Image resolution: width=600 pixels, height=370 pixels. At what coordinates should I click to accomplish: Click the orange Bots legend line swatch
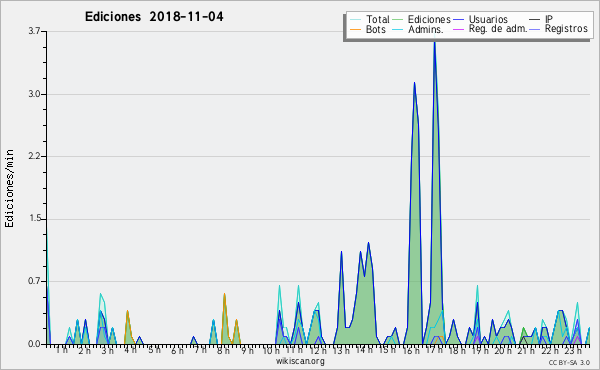[355, 29]
